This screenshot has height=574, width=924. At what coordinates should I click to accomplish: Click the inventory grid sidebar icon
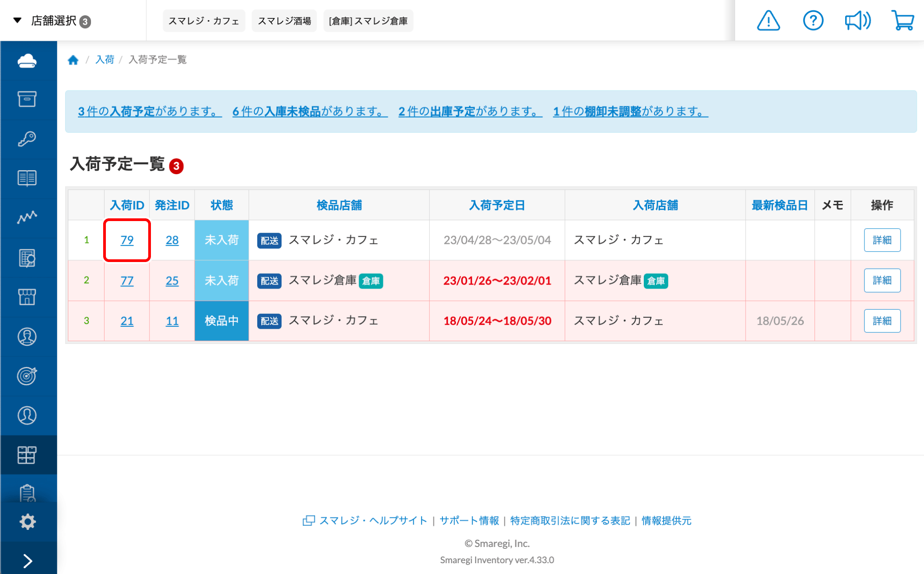[27, 455]
